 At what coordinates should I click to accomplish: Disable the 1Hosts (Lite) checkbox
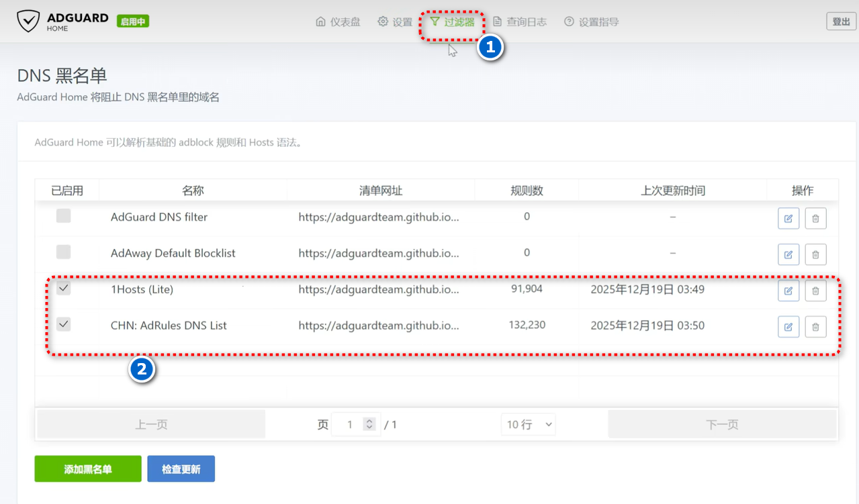63,289
